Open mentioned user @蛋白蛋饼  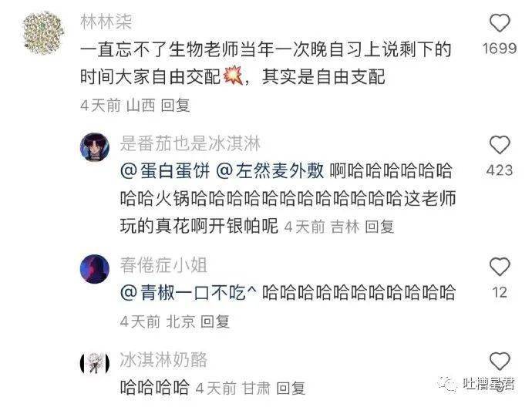[166, 170]
